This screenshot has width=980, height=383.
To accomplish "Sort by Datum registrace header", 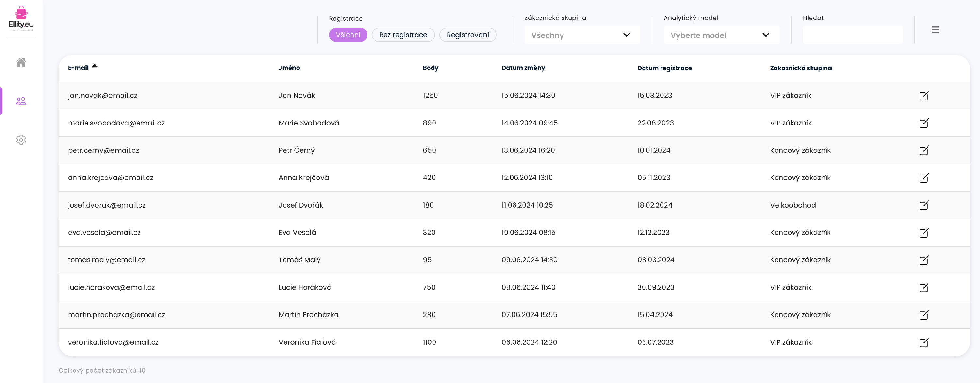I will (x=664, y=68).
